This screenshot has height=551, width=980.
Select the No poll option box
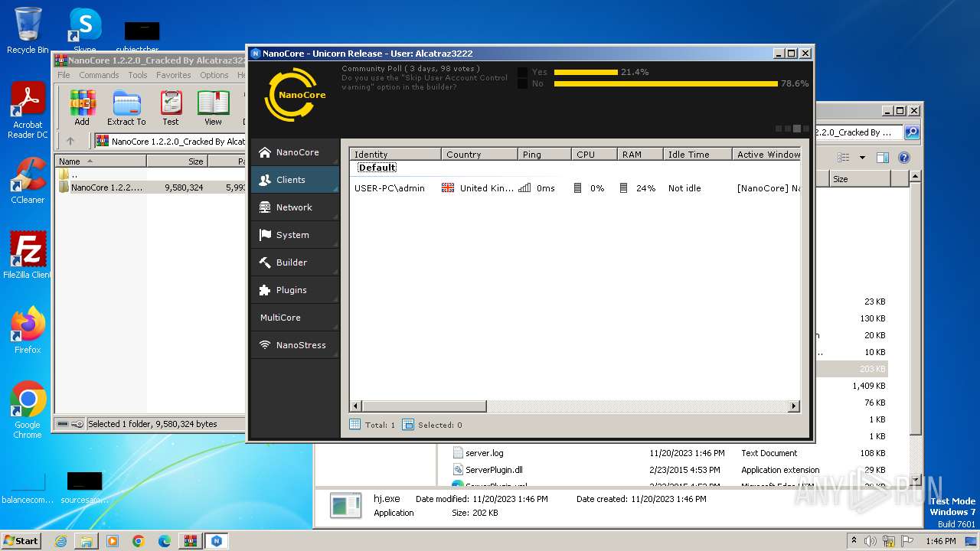[522, 83]
